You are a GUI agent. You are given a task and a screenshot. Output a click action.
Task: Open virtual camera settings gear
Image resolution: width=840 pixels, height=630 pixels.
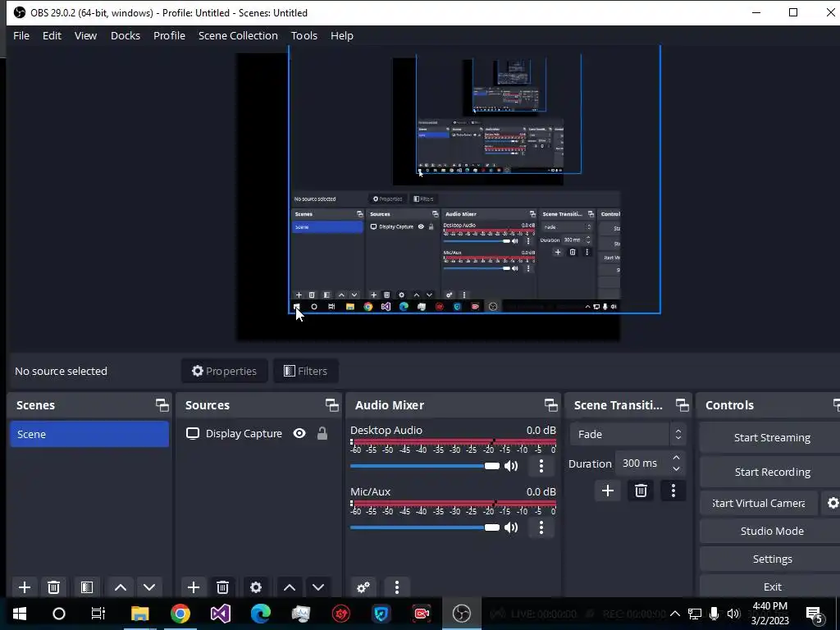[832, 503]
